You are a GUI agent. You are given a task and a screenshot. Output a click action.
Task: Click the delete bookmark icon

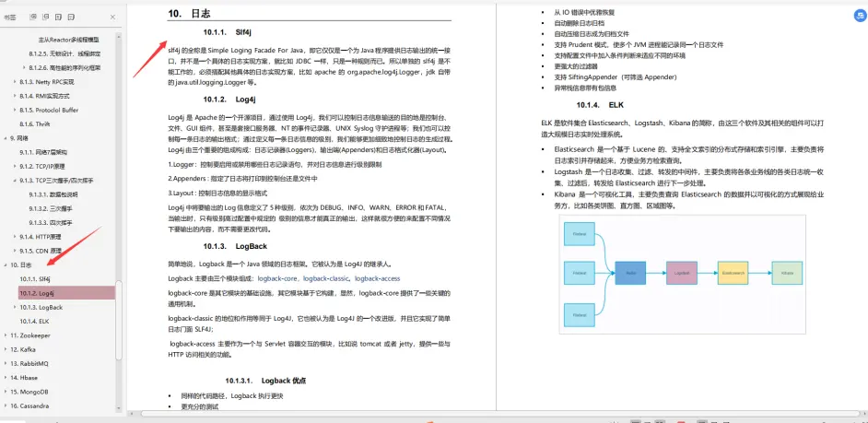pos(73,18)
